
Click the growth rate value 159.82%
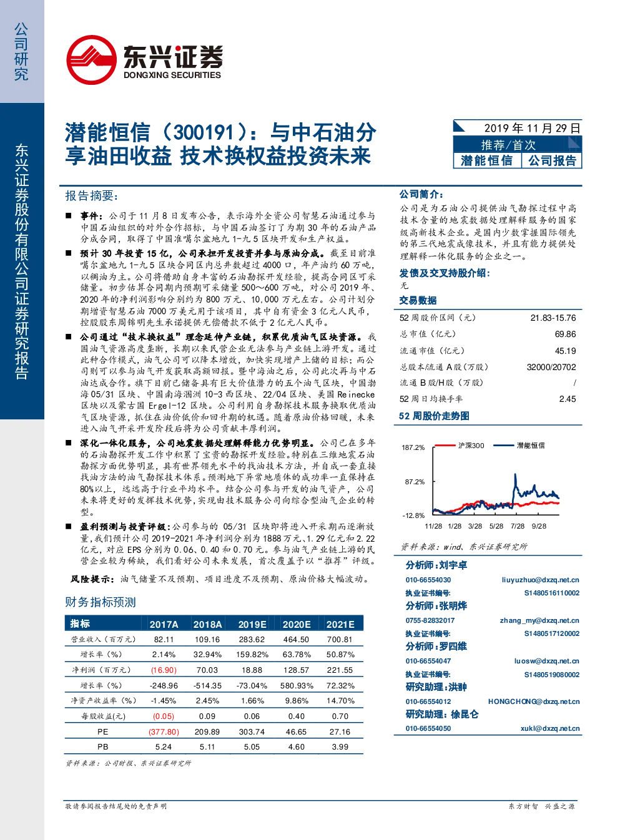click(252, 655)
